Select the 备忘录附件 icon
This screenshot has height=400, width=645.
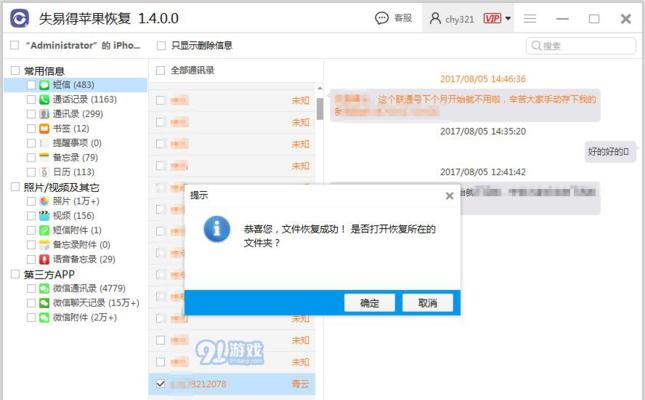44,245
